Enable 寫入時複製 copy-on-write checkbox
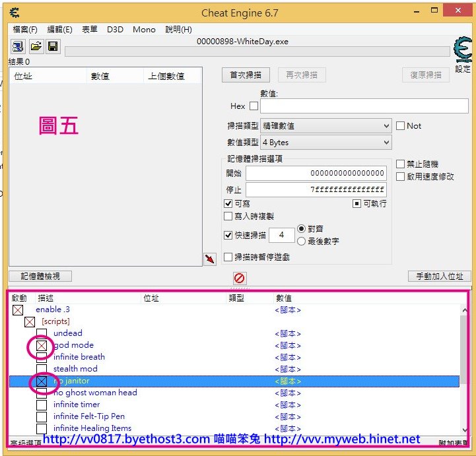 [x=228, y=216]
